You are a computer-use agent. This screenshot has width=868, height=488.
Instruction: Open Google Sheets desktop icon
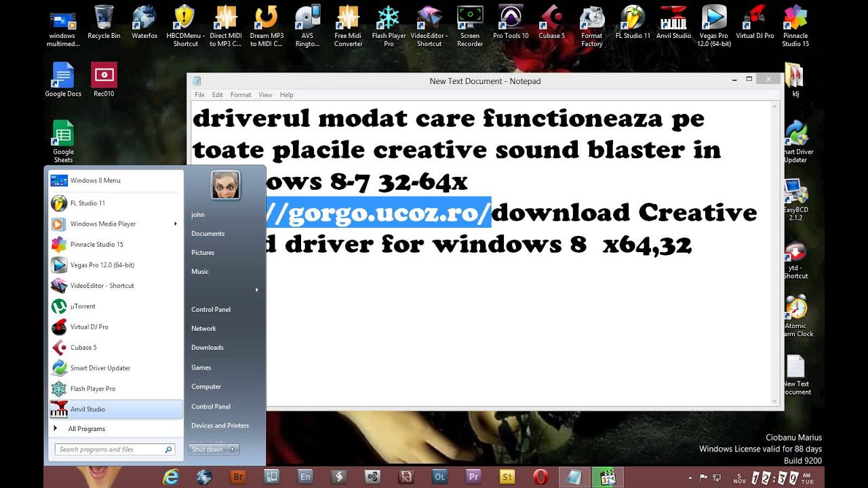(x=63, y=141)
